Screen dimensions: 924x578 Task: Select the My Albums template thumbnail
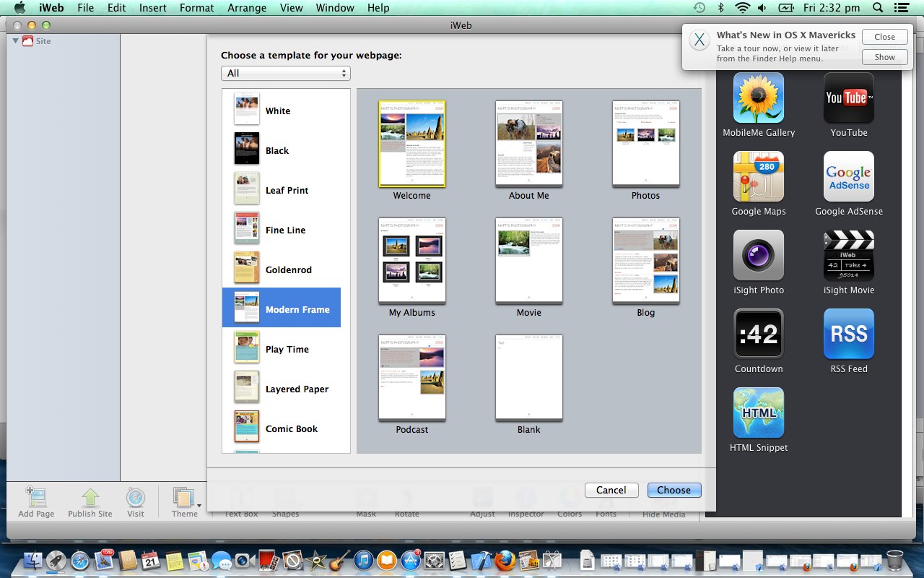point(412,261)
